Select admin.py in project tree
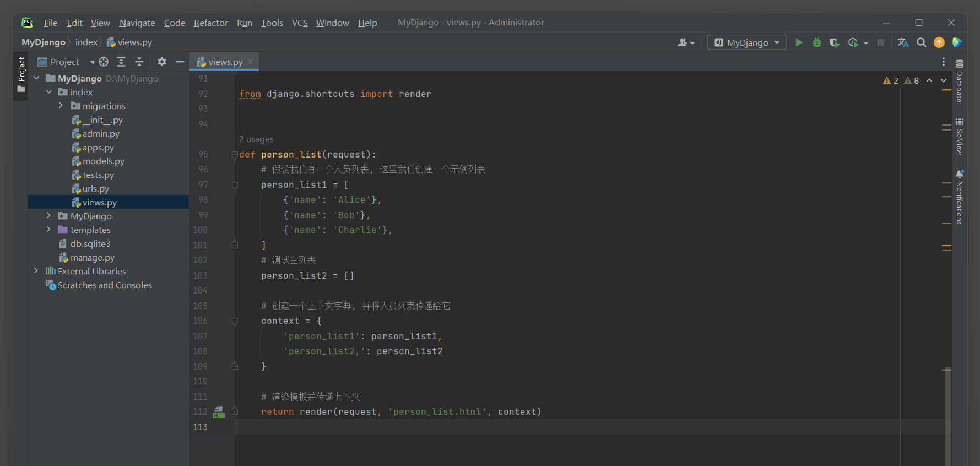The image size is (980, 466). (101, 133)
